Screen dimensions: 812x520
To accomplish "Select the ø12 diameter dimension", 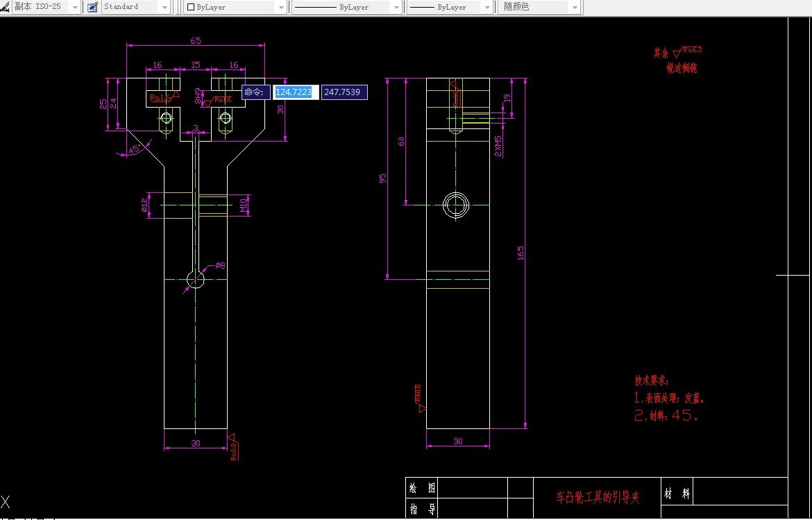I will pyautogui.click(x=145, y=206).
